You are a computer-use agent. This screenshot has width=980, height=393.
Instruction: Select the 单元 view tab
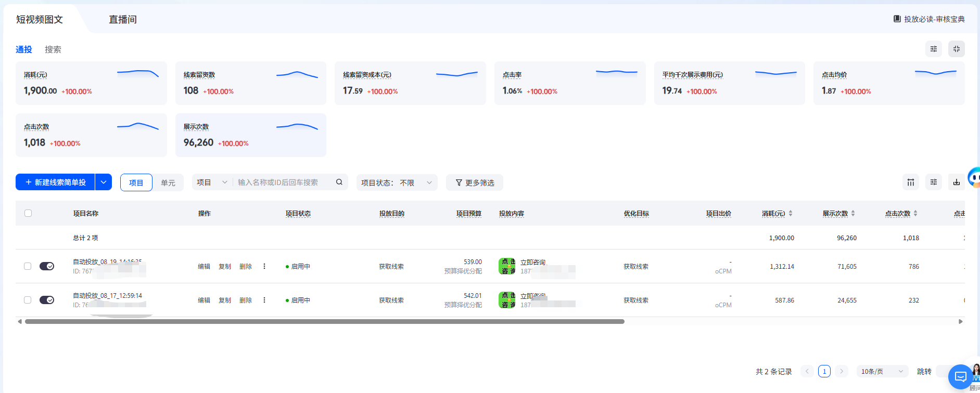tap(168, 182)
